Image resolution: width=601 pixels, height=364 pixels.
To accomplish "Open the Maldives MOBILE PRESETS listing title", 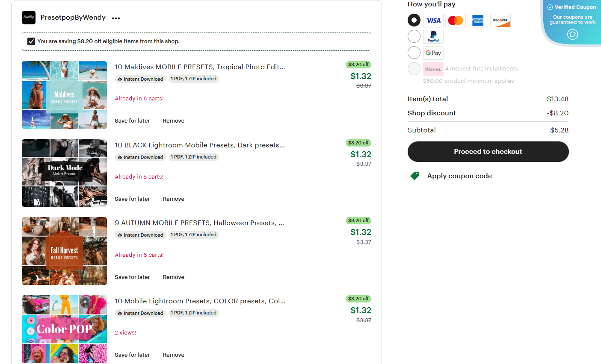I will (x=200, y=67).
